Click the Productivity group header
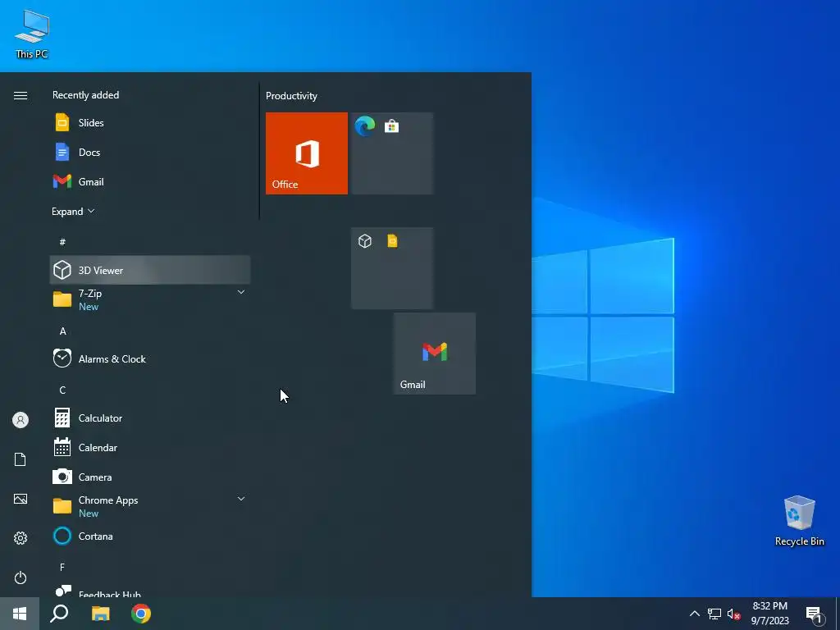 (291, 96)
